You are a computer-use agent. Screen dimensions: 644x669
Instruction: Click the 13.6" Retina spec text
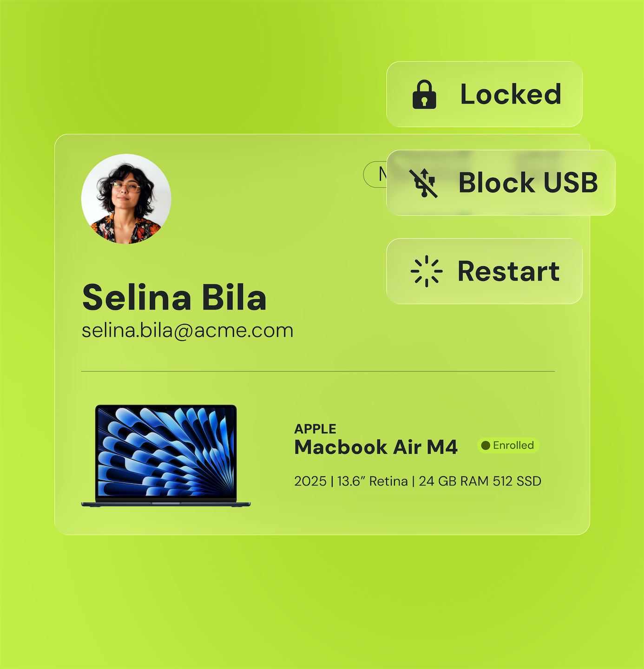pyautogui.click(x=373, y=481)
